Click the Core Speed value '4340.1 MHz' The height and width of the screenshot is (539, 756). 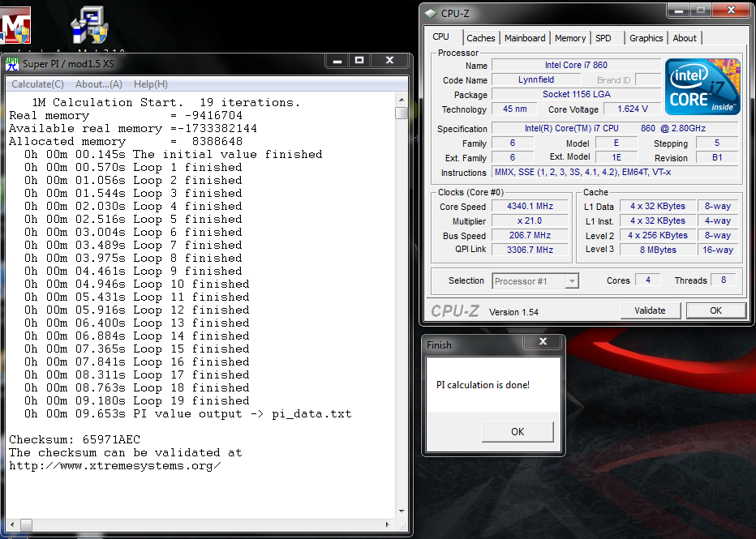point(530,206)
